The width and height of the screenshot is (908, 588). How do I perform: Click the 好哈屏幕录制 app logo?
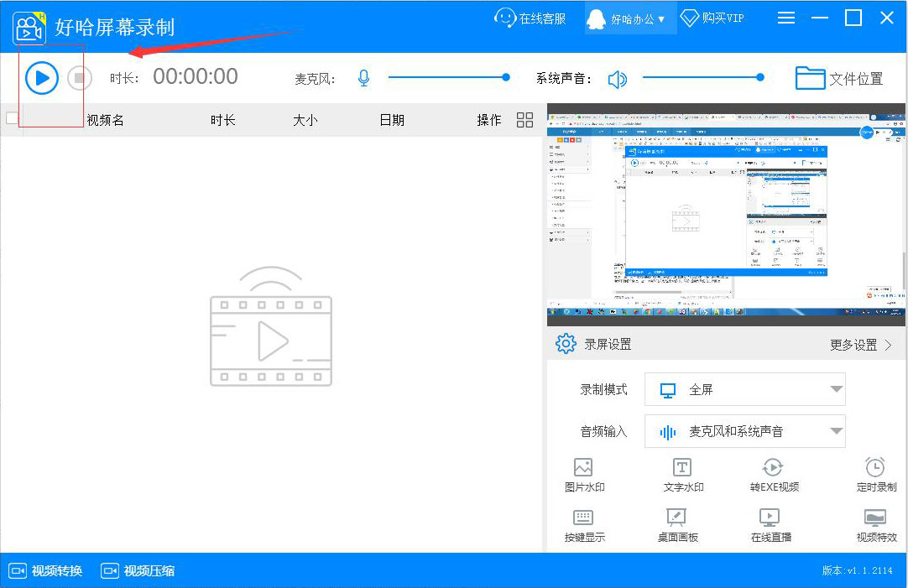click(29, 28)
